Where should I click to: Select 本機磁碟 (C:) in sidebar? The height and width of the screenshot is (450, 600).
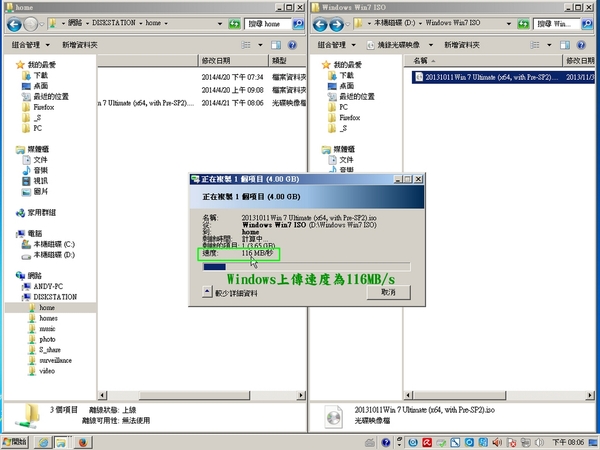54,244
